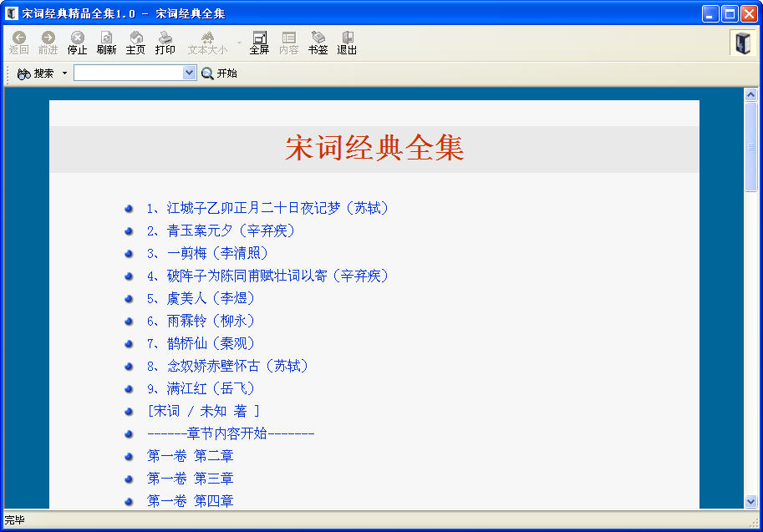The height and width of the screenshot is (532, 763).
Task: Click into the search text field
Action: point(129,73)
